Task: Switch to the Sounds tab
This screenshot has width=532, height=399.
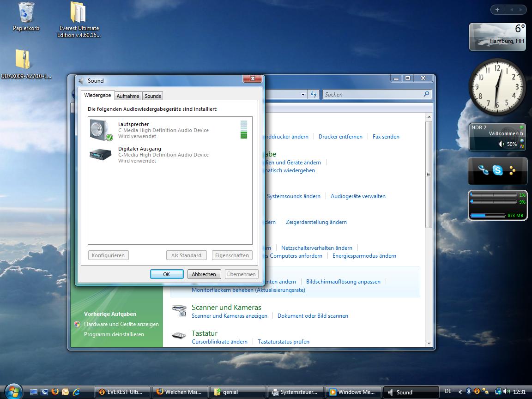Action: tap(153, 96)
